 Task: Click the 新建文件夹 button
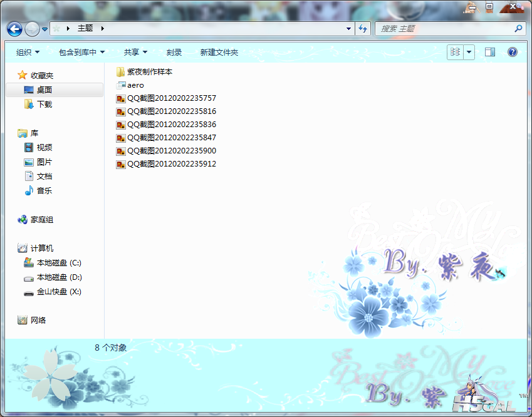click(219, 53)
